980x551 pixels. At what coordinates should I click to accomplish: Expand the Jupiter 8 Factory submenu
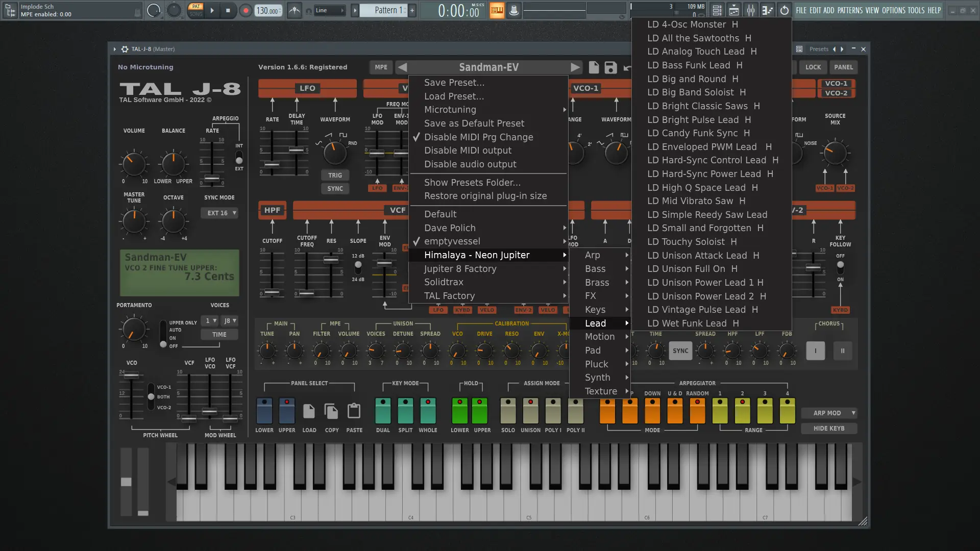pos(460,269)
